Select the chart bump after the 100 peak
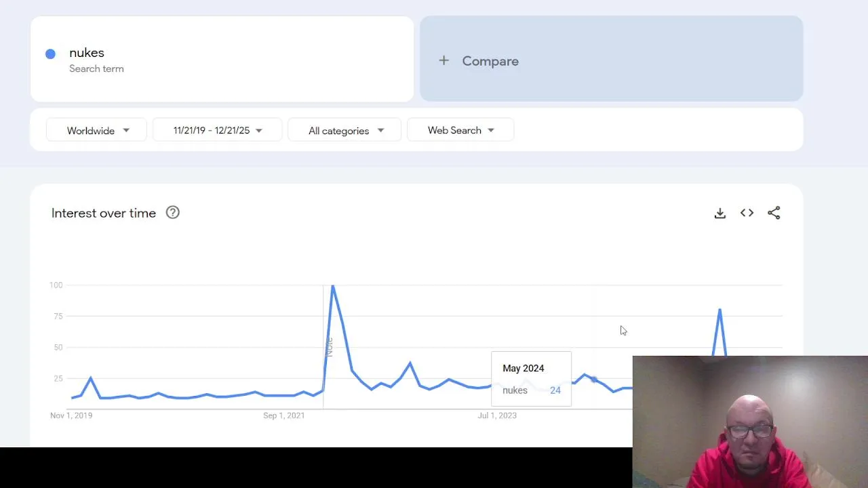Image resolution: width=868 pixels, height=488 pixels. 410,363
